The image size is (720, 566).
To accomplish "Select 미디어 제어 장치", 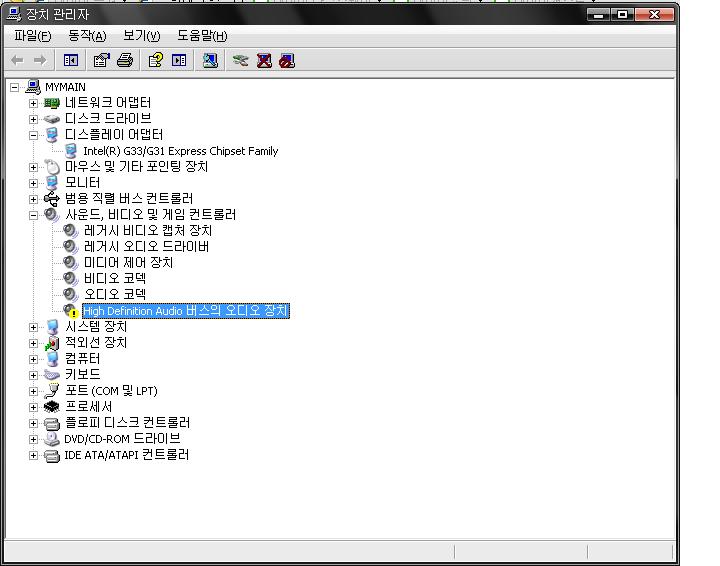I will click(x=129, y=263).
